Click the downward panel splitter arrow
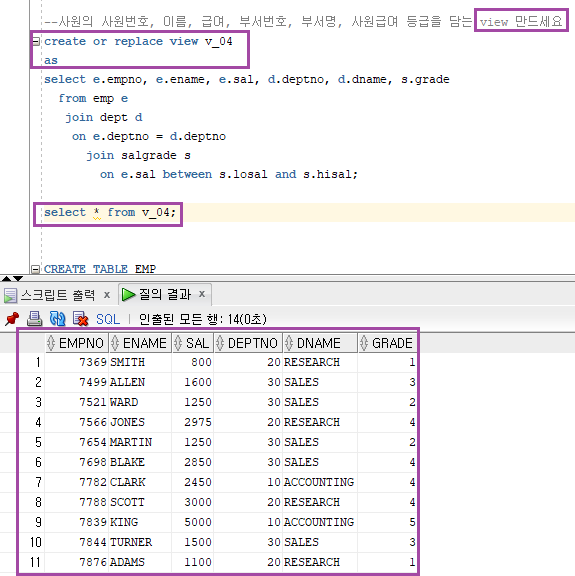Image resolution: width=575 pixels, height=576 pixels. [18, 278]
